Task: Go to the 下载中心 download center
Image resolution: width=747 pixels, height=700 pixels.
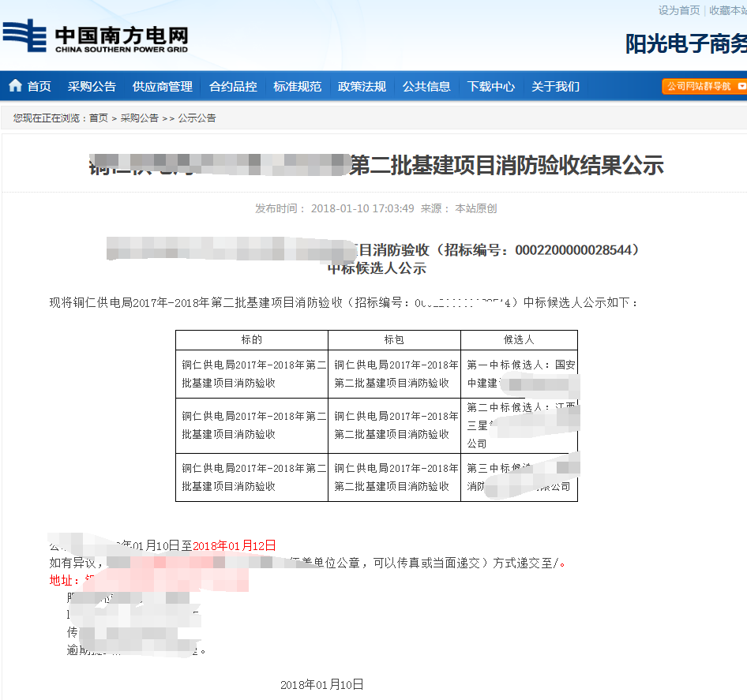Action: click(490, 86)
